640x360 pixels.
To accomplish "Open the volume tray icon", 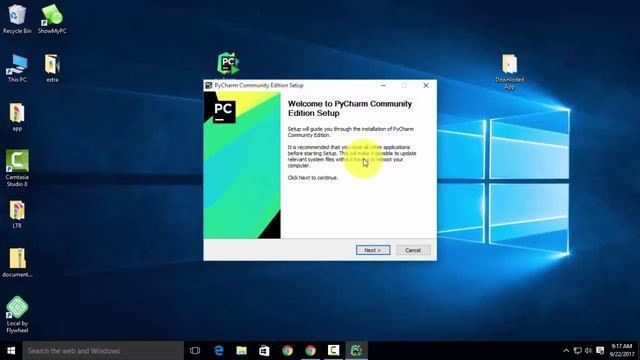I will click(x=588, y=351).
